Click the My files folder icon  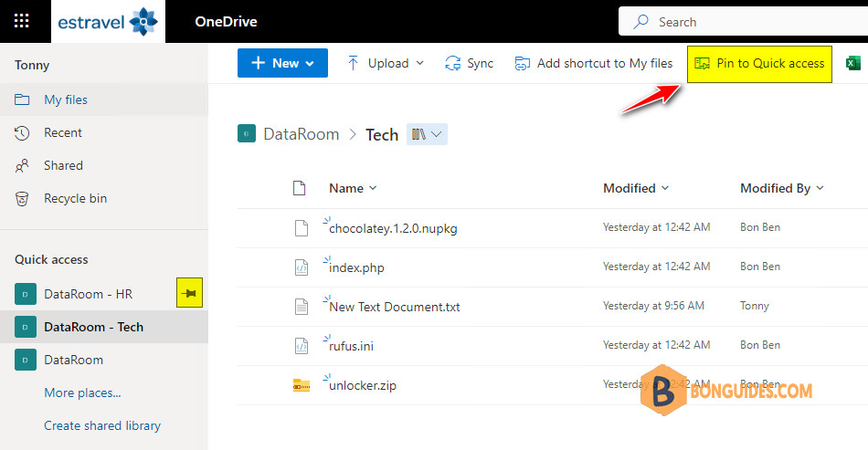click(x=22, y=99)
